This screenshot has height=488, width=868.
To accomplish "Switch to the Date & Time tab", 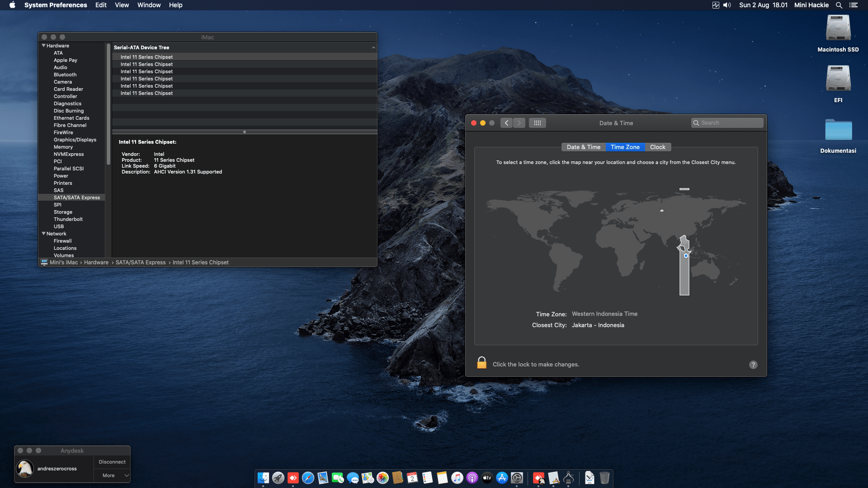I will (x=583, y=147).
